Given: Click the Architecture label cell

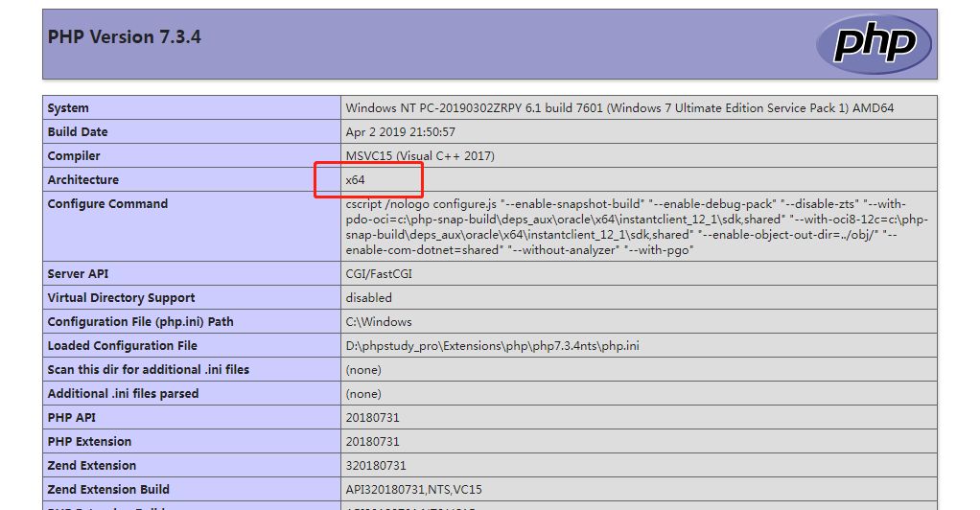Looking at the screenshot, I should pyautogui.click(x=83, y=180).
